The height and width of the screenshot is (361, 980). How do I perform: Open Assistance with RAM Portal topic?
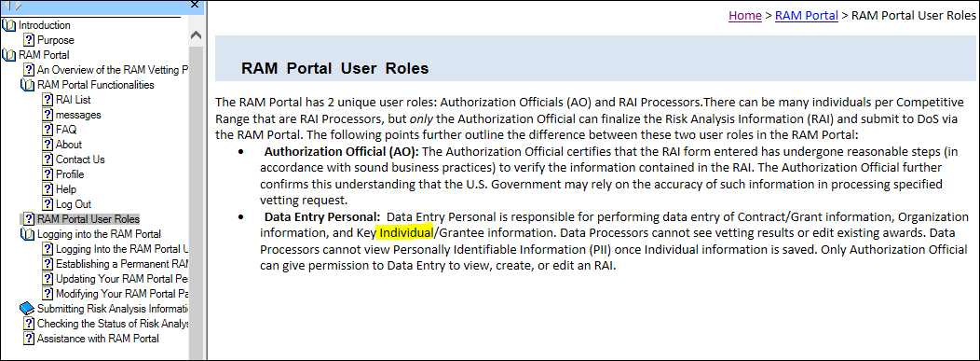[98, 339]
